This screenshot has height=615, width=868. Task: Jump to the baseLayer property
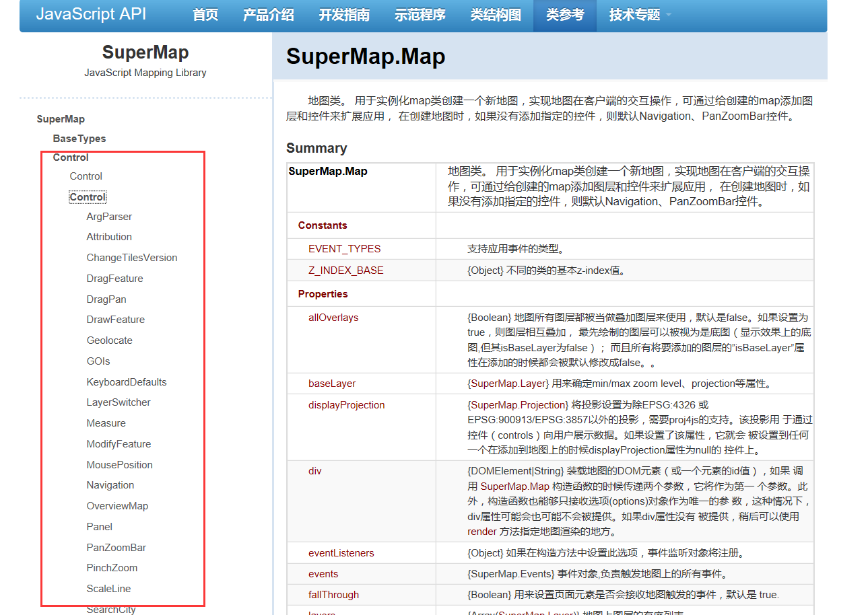click(x=332, y=384)
